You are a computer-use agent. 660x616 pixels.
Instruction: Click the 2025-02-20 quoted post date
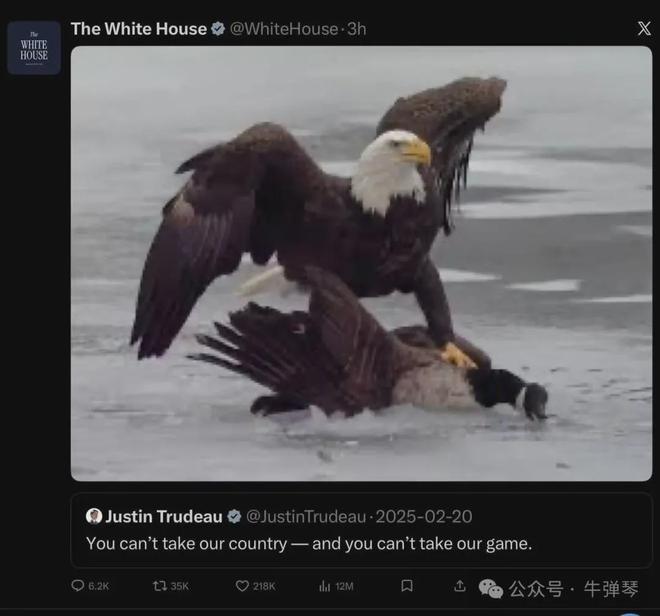pos(424,517)
